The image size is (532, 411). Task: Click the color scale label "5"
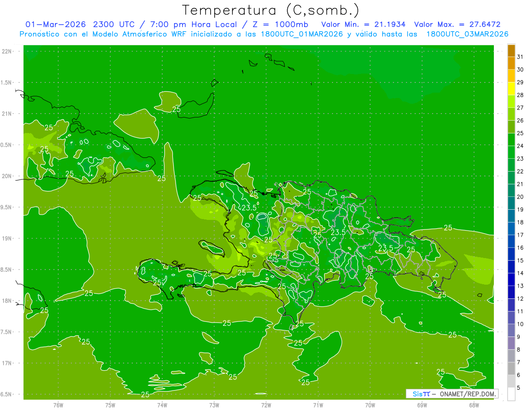click(x=519, y=388)
